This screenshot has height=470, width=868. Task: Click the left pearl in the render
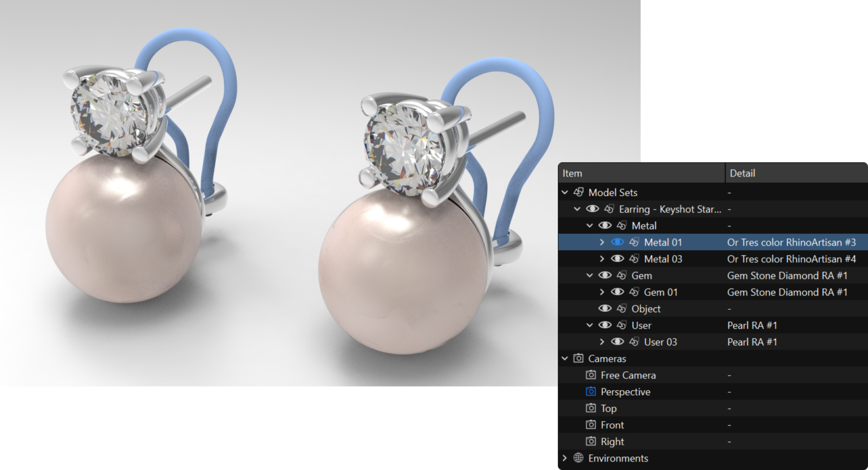121,232
